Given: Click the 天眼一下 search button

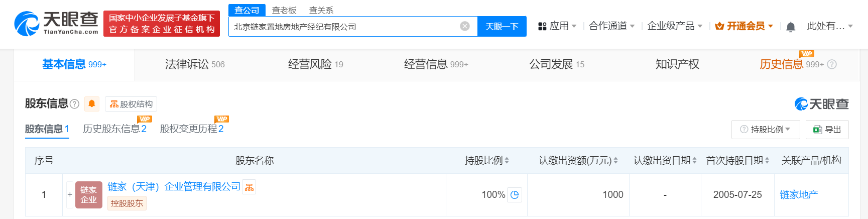Looking at the screenshot, I should [502, 27].
